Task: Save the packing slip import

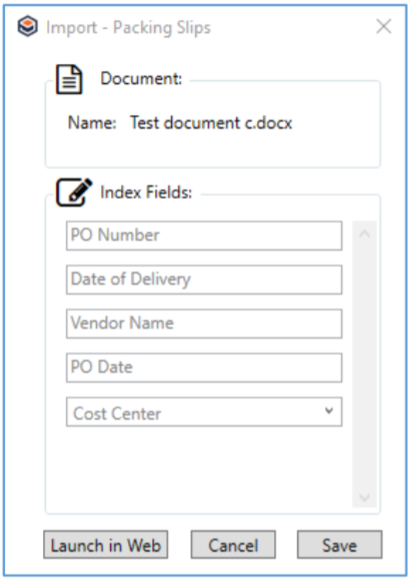Action: pyautogui.click(x=339, y=544)
